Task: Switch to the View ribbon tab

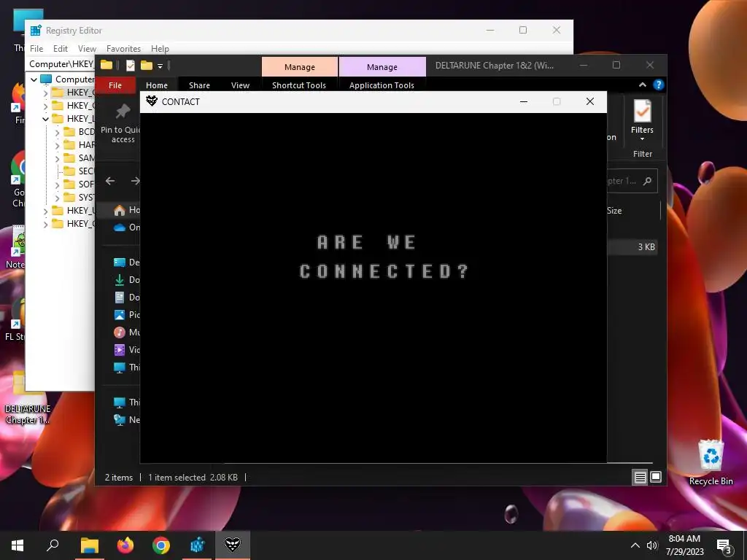Action: click(x=240, y=85)
